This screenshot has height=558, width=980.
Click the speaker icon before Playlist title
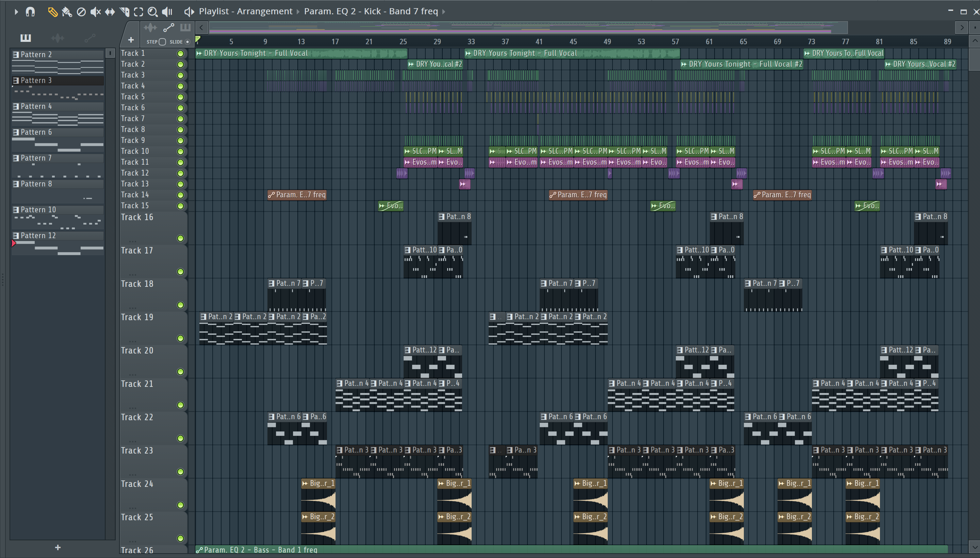189,12
